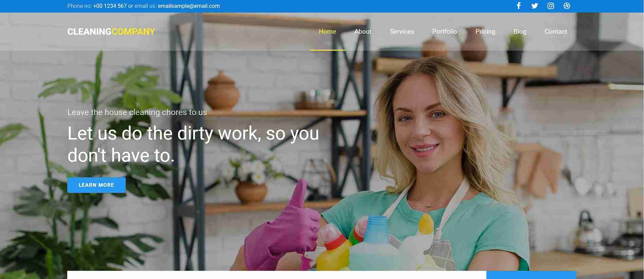The width and height of the screenshot is (644, 279).
Task: Go to the Home menu item
Action: coord(327,32)
